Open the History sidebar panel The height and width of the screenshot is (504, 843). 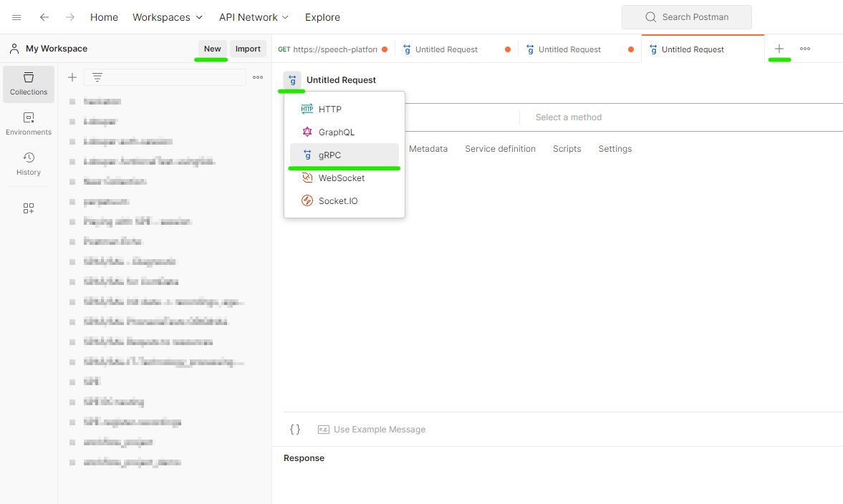pyautogui.click(x=29, y=164)
